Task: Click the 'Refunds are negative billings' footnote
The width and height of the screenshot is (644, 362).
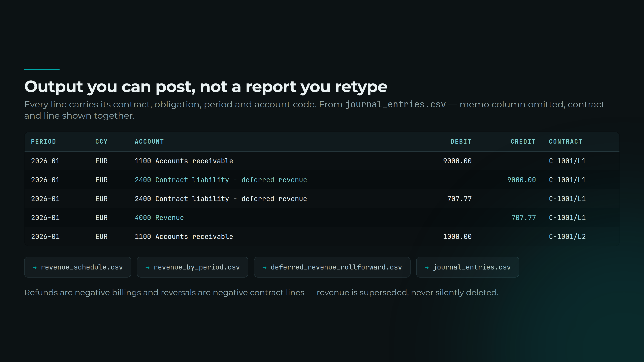Action: 261,293
